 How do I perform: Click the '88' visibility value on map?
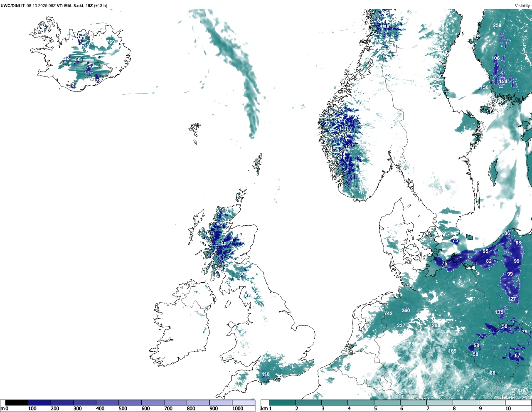point(518,243)
